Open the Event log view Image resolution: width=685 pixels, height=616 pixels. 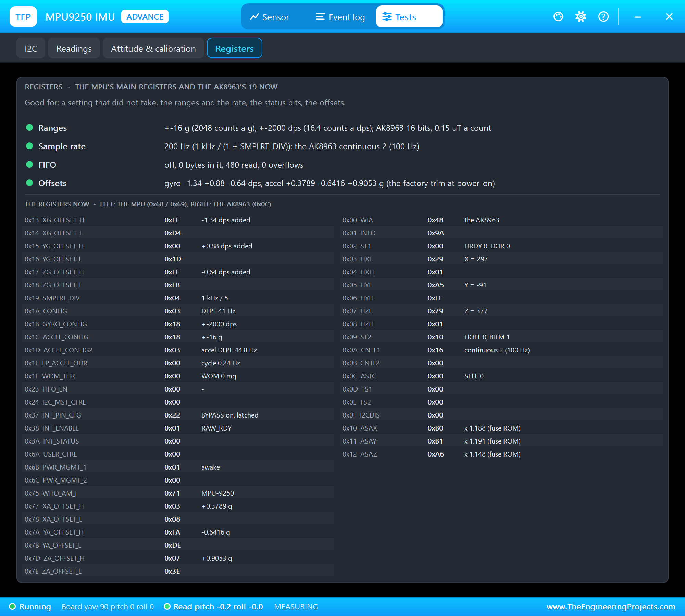pos(340,17)
